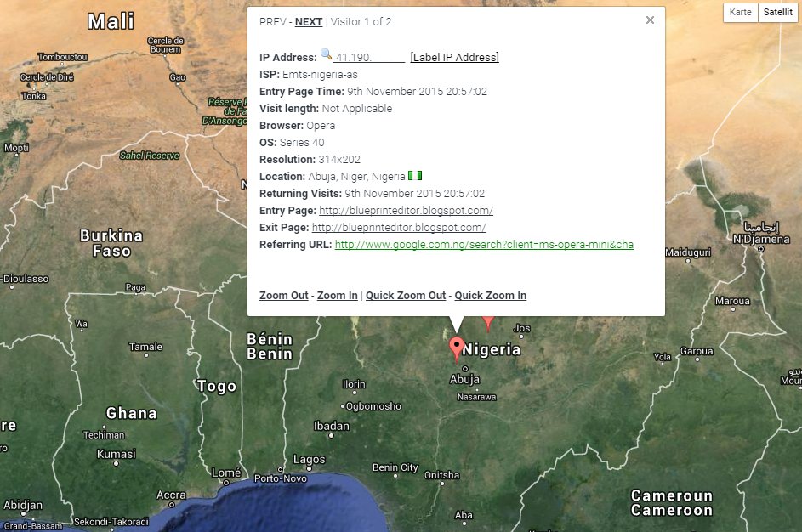Click the red map pin above Abuja

click(x=457, y=348)
